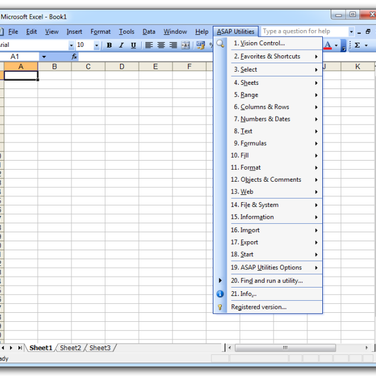This screenshot has width=376, height=376.
Task: Open Numbers & Dates menu entry
Action: pos(274,119)
